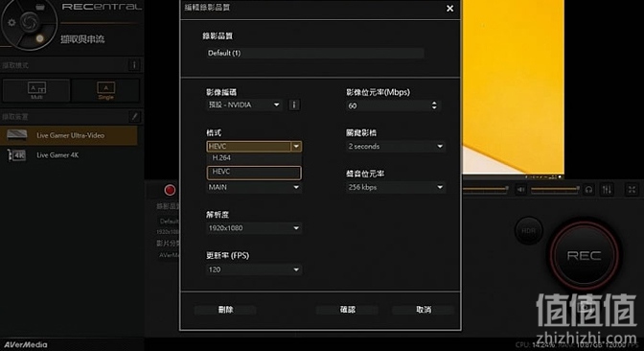Expand the 1920x1080 resolution dropdown
Image resolution: width=644 pixels, height=351 pixels.
254,228
